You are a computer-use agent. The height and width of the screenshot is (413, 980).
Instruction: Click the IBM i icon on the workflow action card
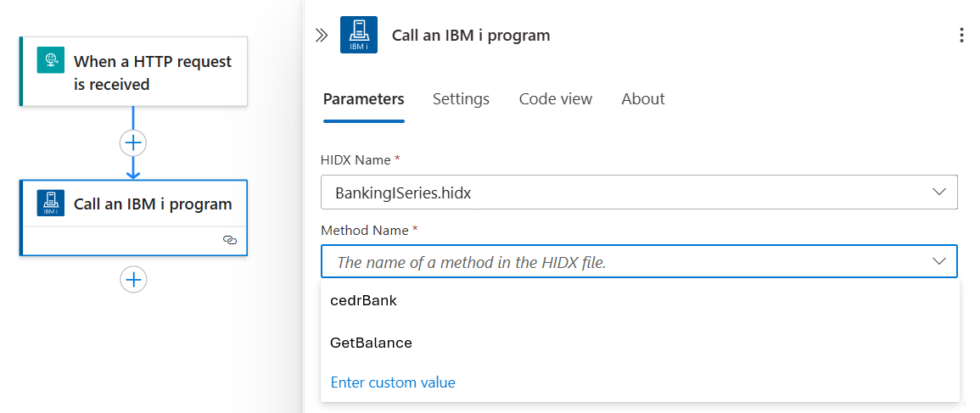(51, 204)
